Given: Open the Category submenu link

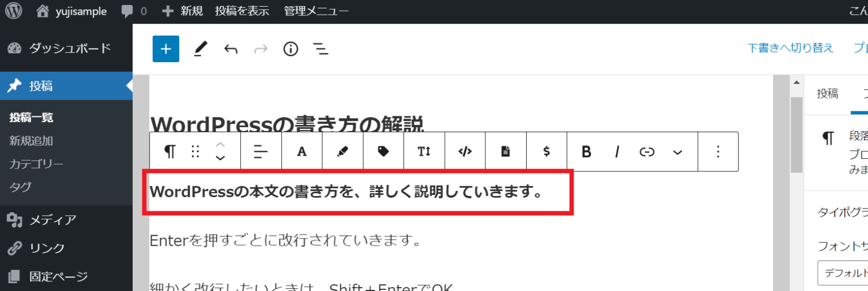Looking at the screenshot, I should [x=36, y=164].
